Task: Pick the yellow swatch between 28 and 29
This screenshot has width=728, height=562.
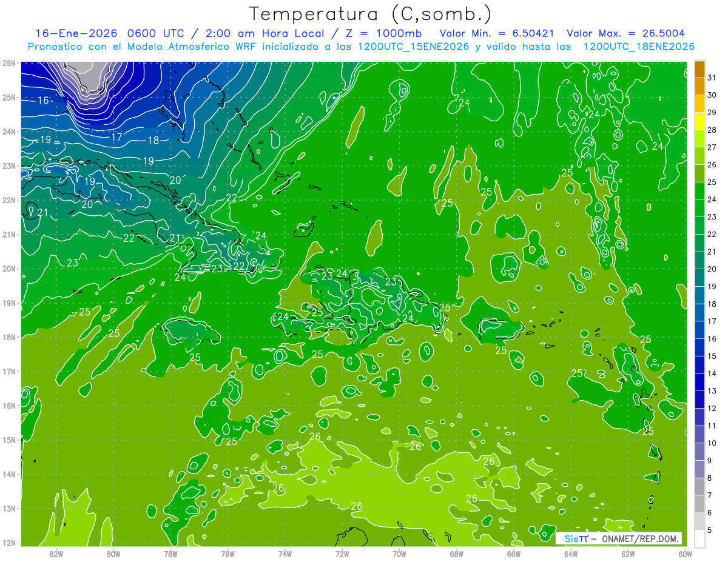Action: (699, 121)
